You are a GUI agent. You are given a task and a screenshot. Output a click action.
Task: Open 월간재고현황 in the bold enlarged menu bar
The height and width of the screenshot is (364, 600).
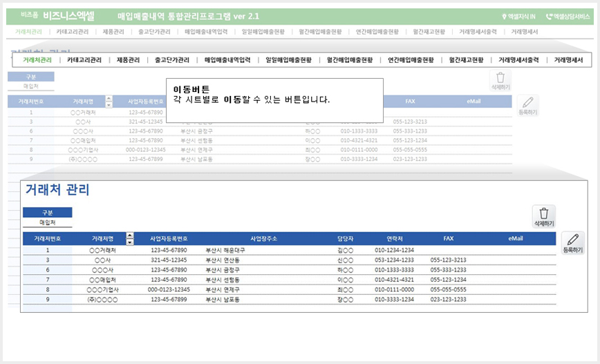coord(466,60)
